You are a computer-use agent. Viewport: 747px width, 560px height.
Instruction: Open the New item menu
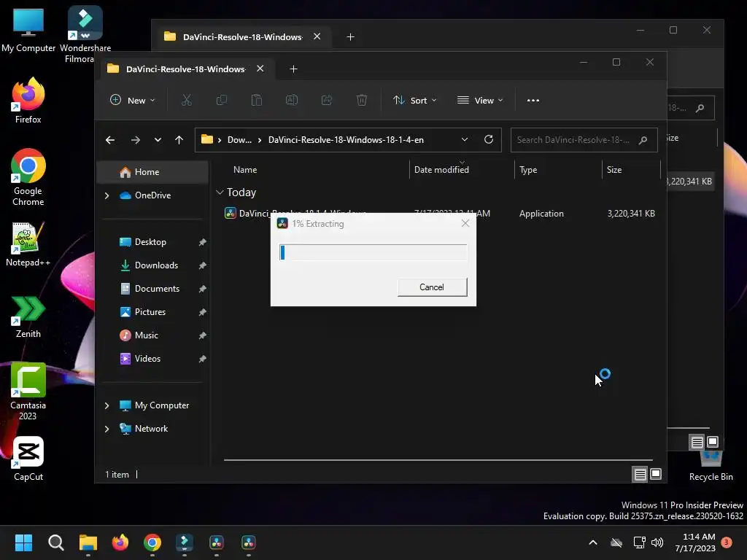[133, 101]
